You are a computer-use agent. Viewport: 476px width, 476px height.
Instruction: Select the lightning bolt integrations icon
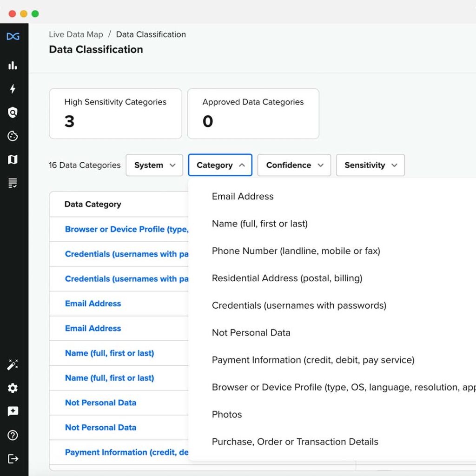[13, 89]
